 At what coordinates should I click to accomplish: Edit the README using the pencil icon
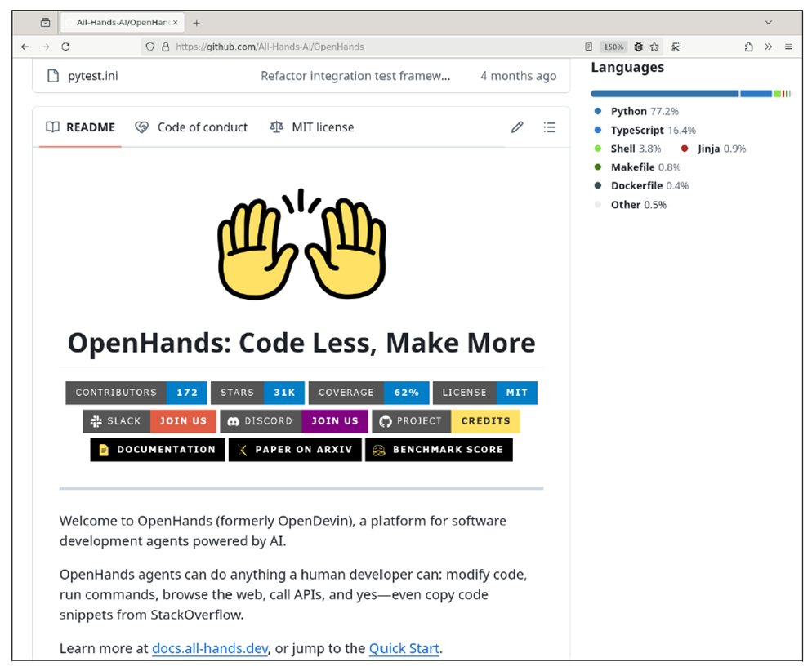(x=517, y=127)
